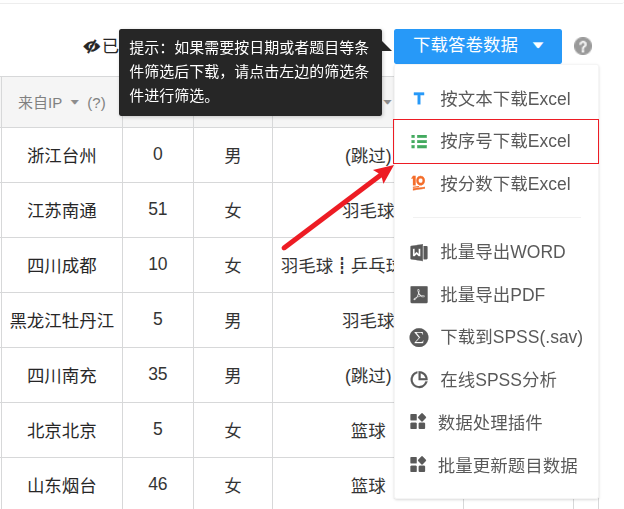Click the 北京北京 cell
624x509 pixels.
[62, 430]
